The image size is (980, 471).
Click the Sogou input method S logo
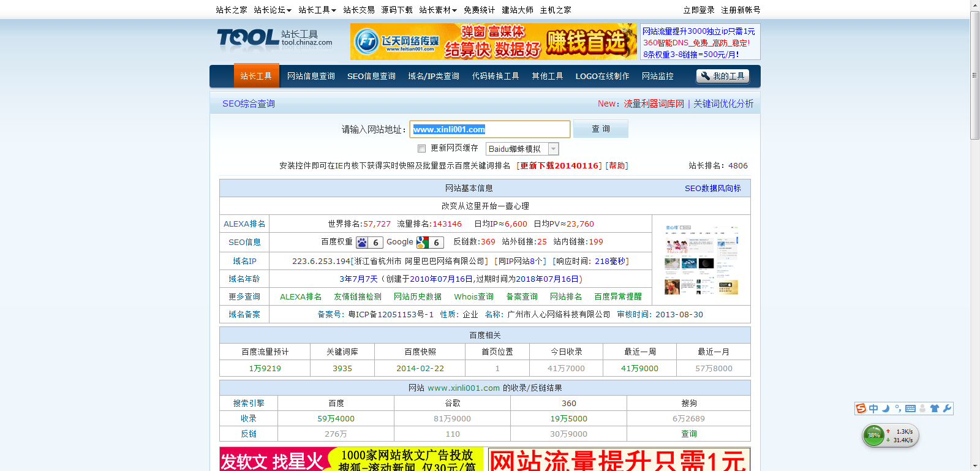(x=861, y=409)
